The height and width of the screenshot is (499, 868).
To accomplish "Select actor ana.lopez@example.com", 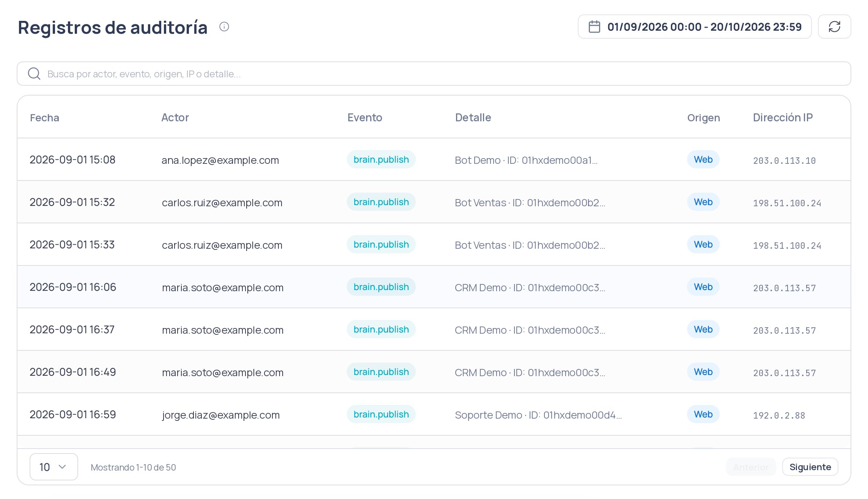I will [x=220, y=160].
